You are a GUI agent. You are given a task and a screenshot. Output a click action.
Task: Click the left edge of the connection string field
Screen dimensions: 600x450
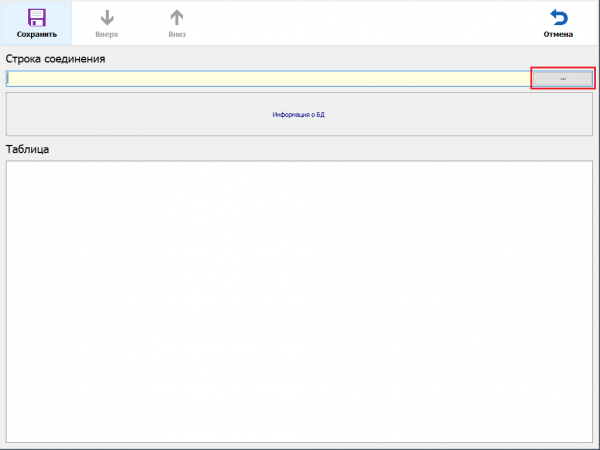[14, 79]
